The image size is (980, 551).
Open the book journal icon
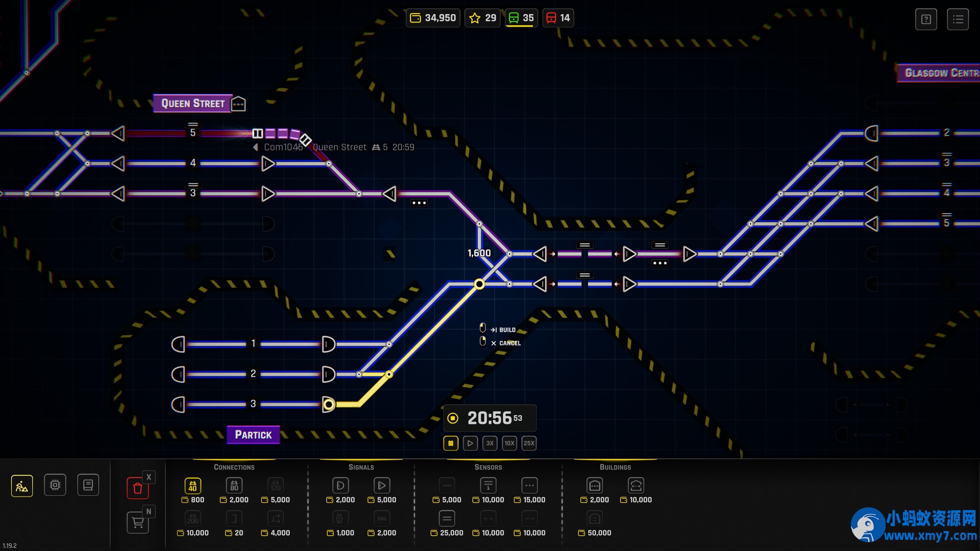(x=88, y=485)
